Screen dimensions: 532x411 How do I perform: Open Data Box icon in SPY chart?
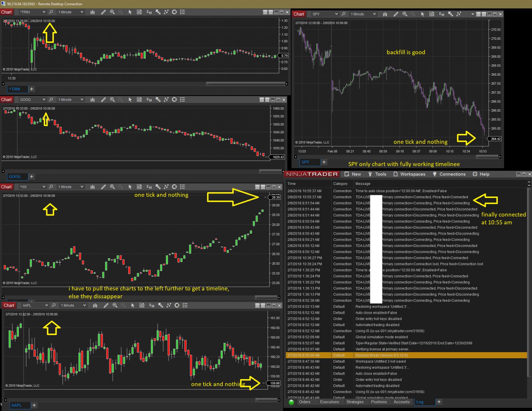click(432, 14)
